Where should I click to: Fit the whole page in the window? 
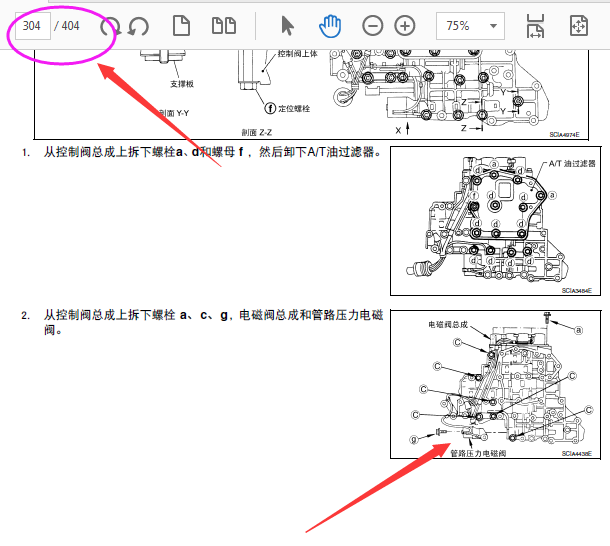pos(578,26)
